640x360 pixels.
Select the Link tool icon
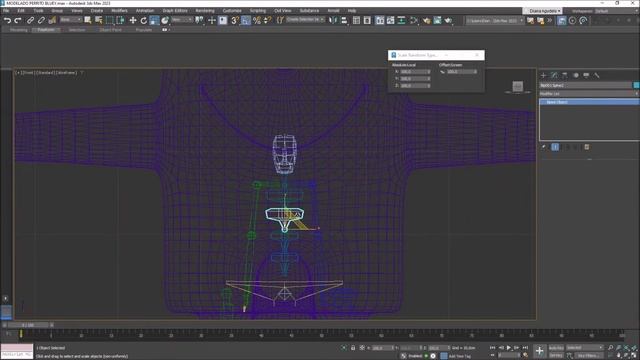(30, 20)
